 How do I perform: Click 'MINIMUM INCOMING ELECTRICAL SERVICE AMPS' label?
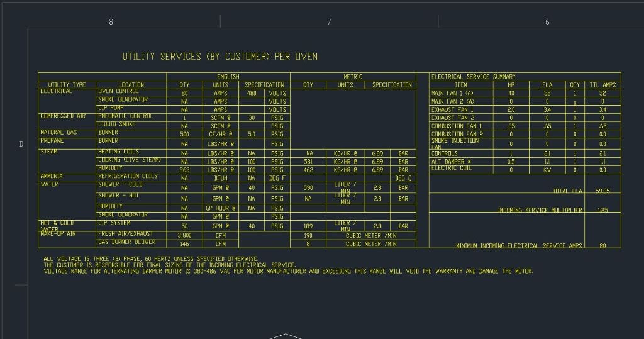[x=519, y=246]
